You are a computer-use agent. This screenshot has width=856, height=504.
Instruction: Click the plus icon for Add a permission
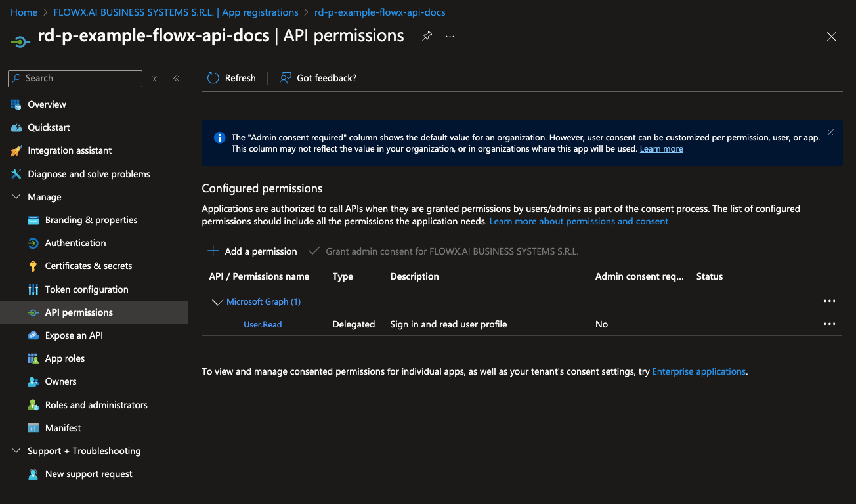(213, 251)
